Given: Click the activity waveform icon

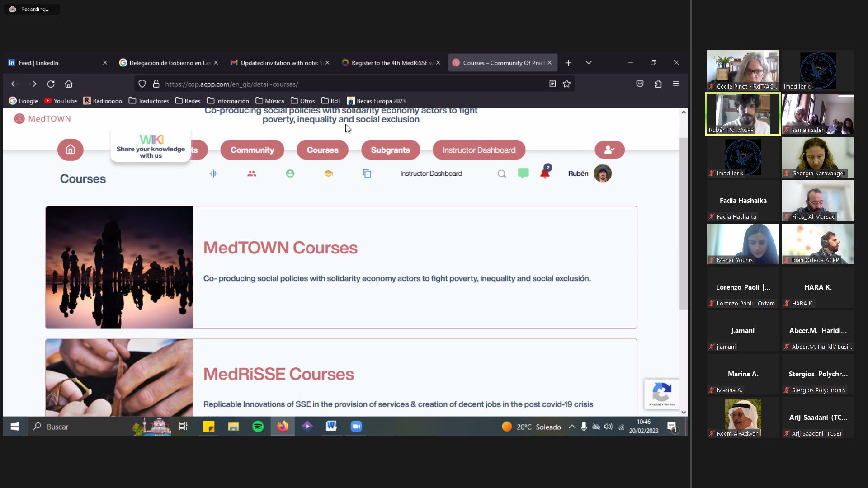Looking at the screenshot, I should point(213,174).
